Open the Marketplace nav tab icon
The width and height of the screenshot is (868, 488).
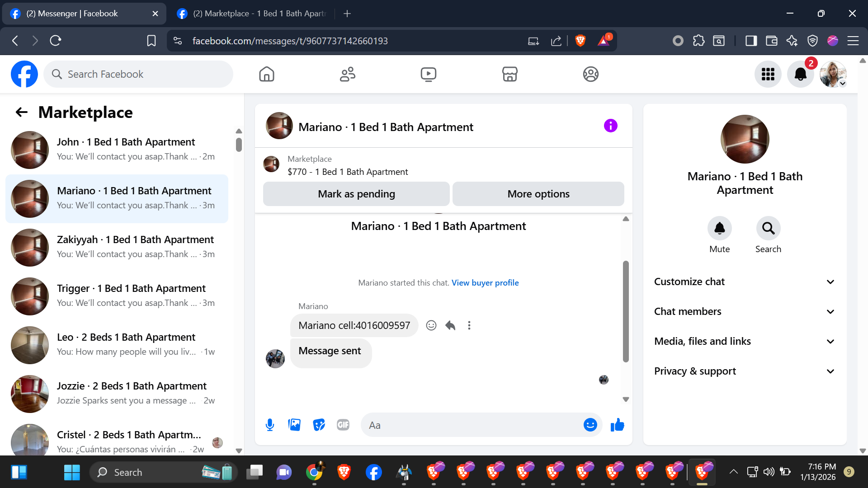509,74
